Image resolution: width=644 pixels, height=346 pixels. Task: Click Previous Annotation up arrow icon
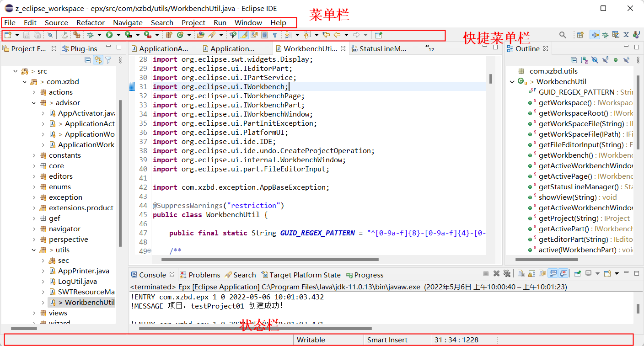click(306, 35)
